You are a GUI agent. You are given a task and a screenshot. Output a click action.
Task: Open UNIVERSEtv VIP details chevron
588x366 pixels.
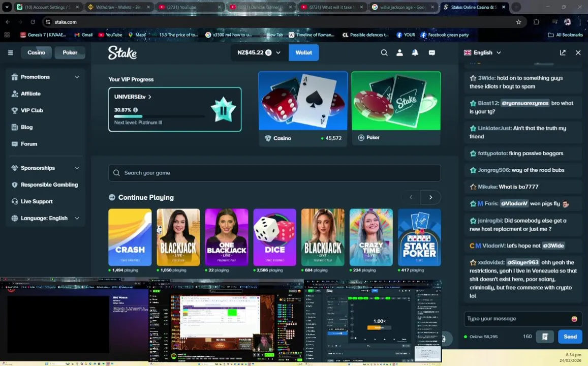click(149, 97)
